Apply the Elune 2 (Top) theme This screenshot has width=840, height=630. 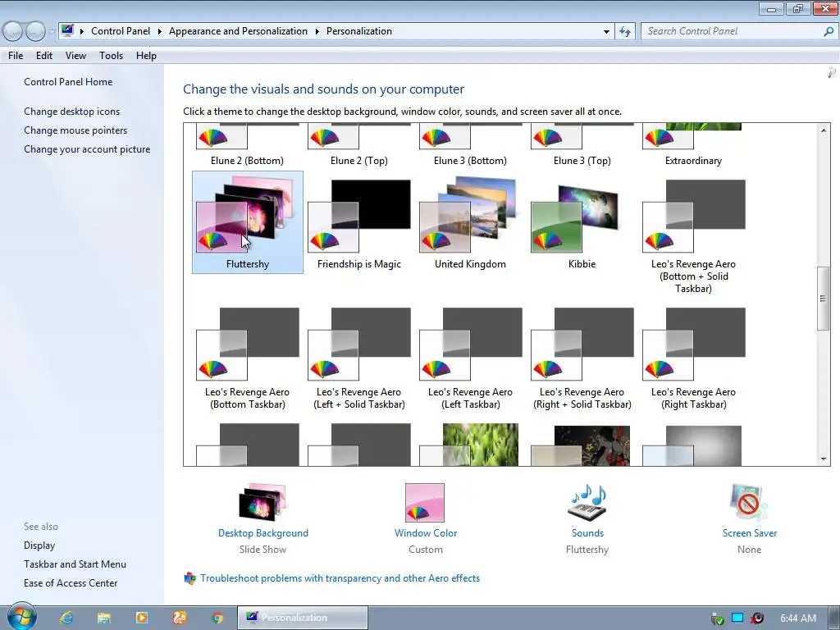(x=359, y=146)
